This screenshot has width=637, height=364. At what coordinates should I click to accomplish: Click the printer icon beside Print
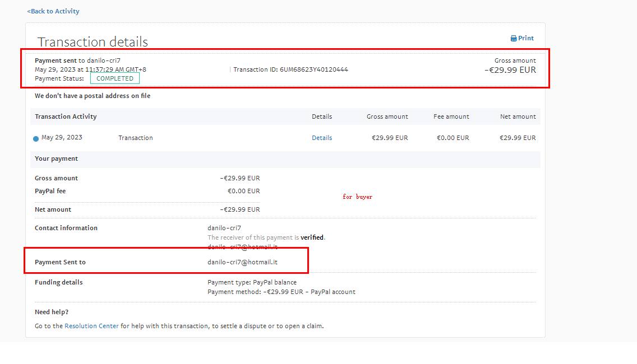(513, 39)
